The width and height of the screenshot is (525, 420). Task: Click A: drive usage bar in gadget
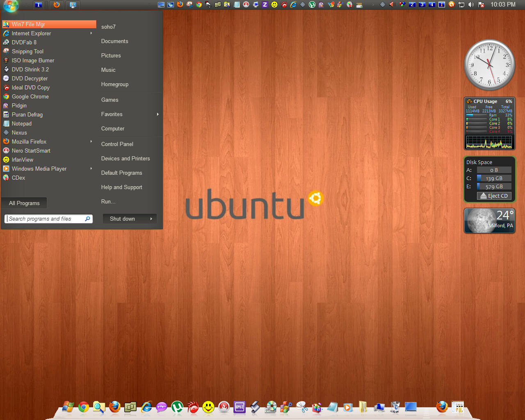click(494, 170)
